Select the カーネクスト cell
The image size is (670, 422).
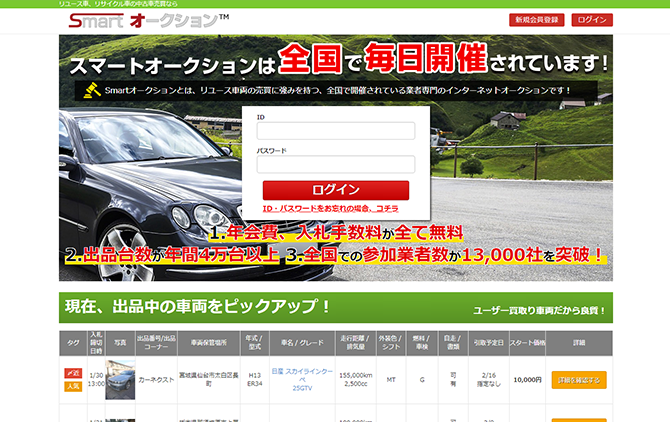pos(156,380)
